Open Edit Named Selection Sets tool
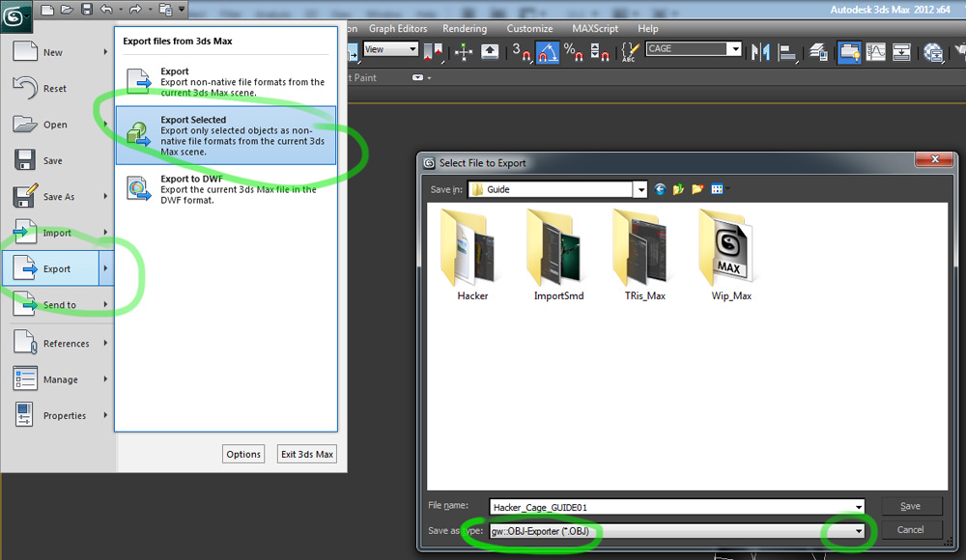966x560 pixels. click(630, 52)
